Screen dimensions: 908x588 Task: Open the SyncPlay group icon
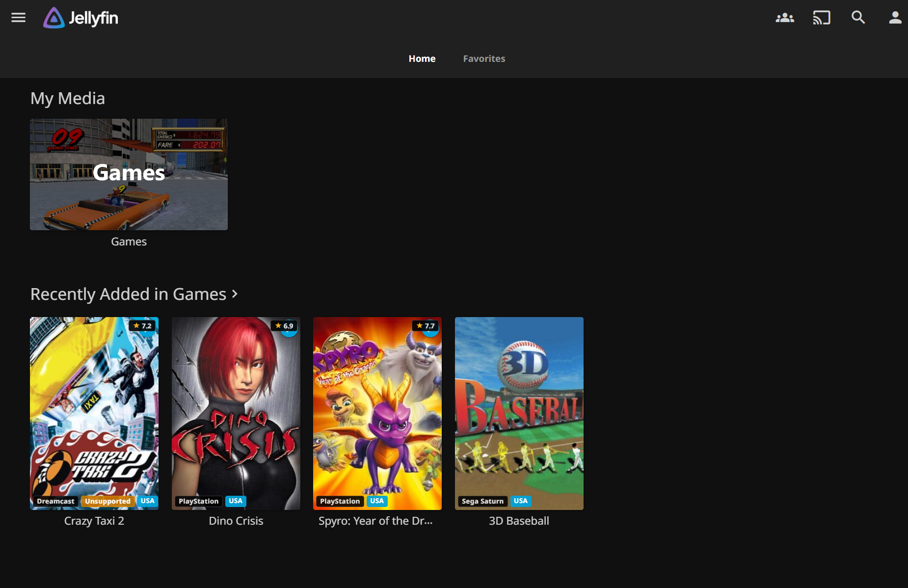tap(785, 18)
